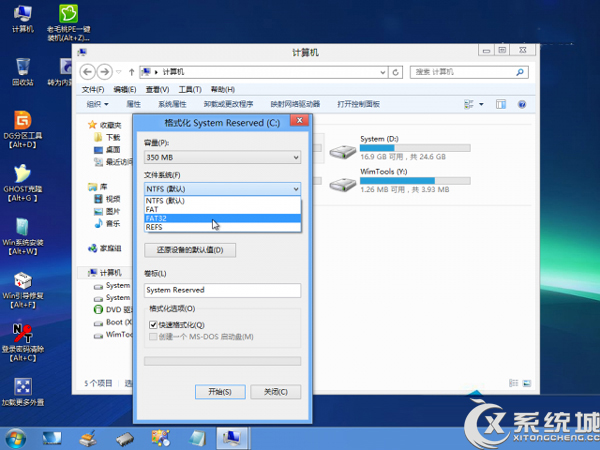The width and height of the screenshot is (600, 450).
Task: Click 系统属性 in the command bar
Action: [x=172, y=104]
